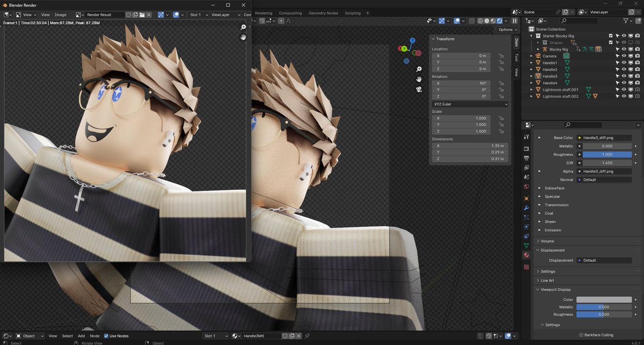Open the Tool properties tab icon
This screenshot has width=644, height=345.
tap(526, 137)
